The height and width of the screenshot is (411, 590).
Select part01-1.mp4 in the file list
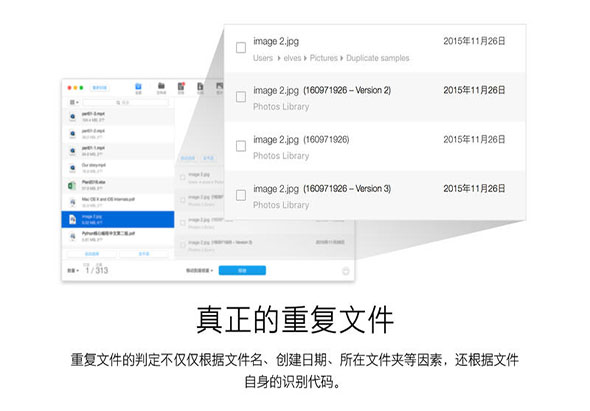(118, 151)
